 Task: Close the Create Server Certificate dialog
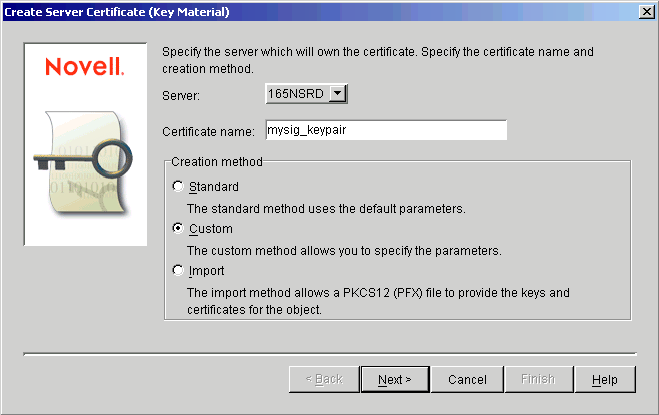(x=647, y=10)
